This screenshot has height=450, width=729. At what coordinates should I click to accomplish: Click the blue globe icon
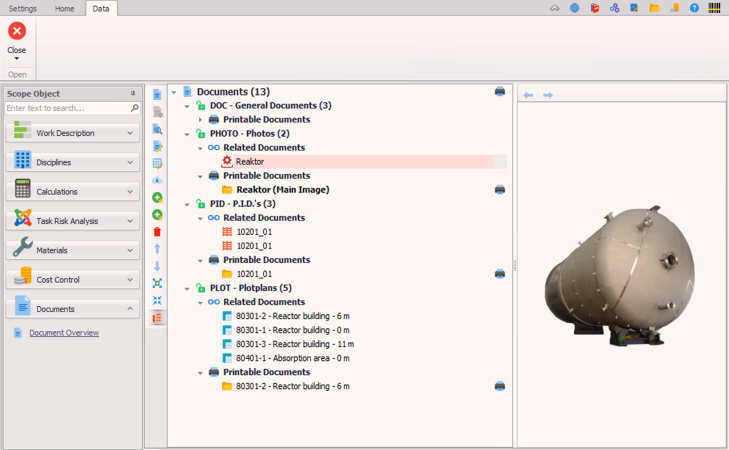pos(575,8)
